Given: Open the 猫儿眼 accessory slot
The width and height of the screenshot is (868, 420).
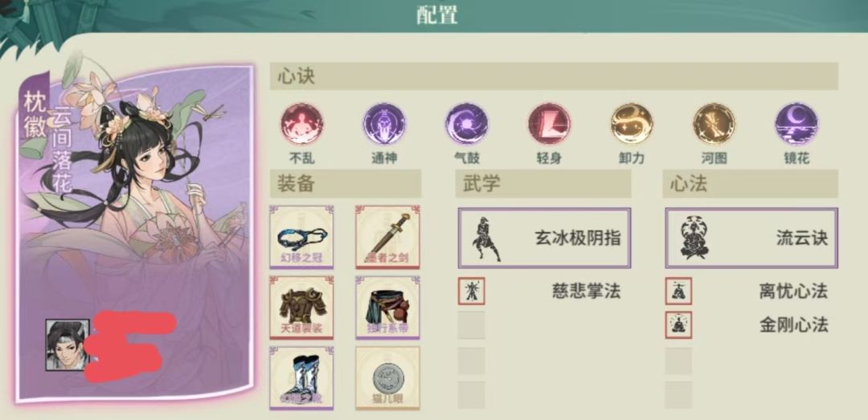Looking at the screenshot, I should [387, 378].
